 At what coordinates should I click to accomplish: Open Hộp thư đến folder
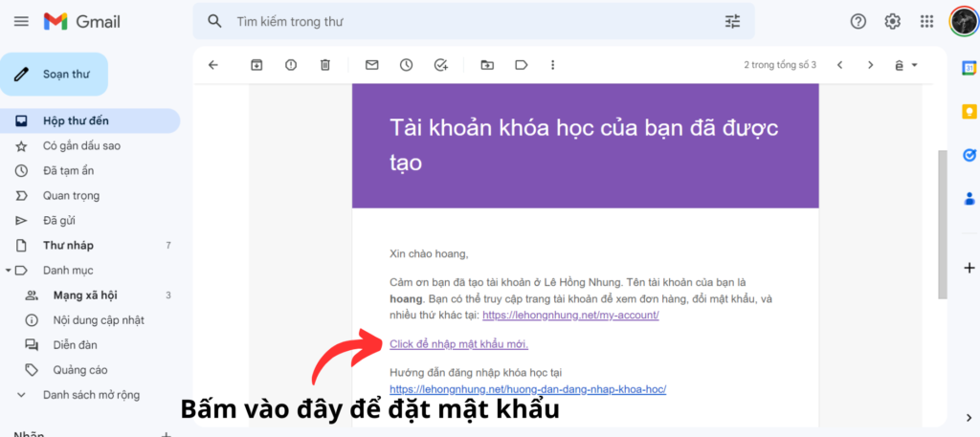76,121
